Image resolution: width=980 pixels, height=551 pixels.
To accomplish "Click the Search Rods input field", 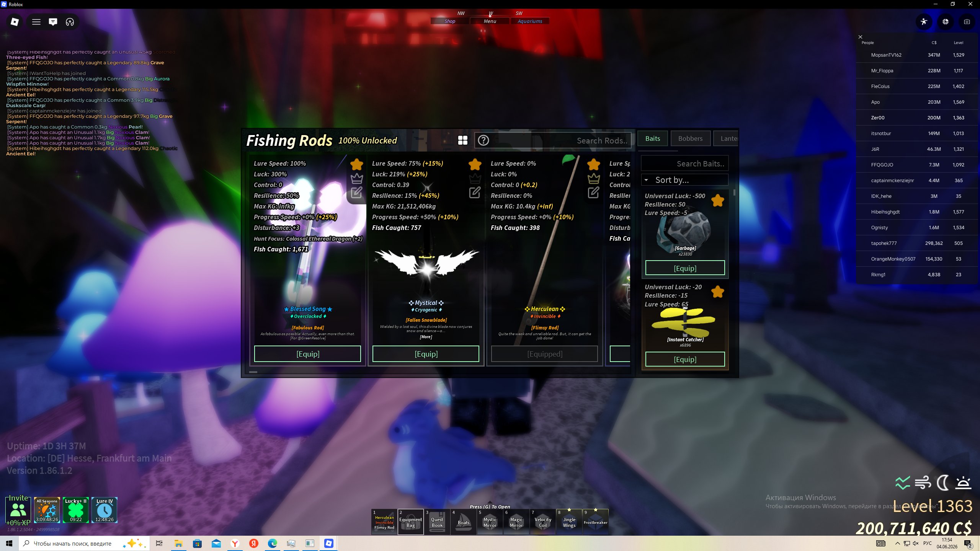I will coord(554,140).
